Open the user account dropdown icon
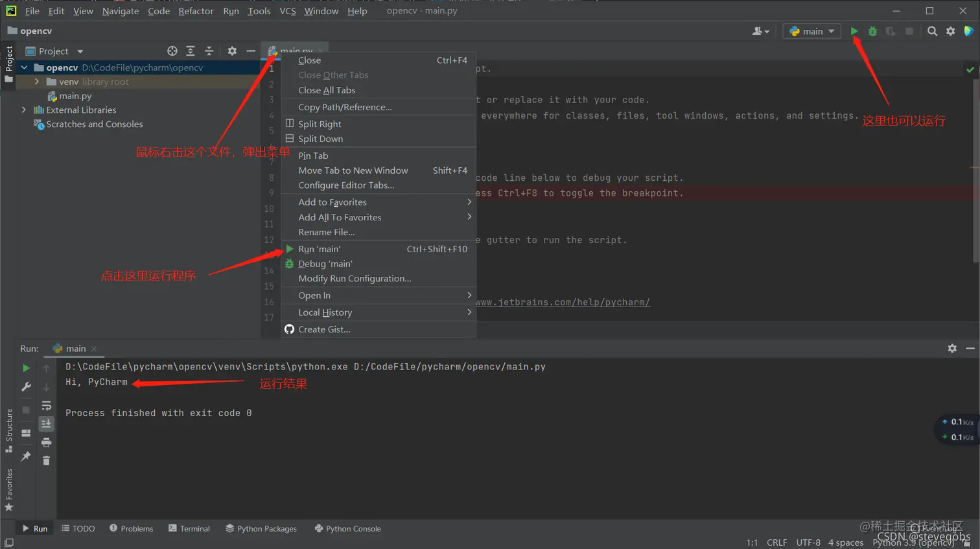980x549 pixels. (760, 31)
